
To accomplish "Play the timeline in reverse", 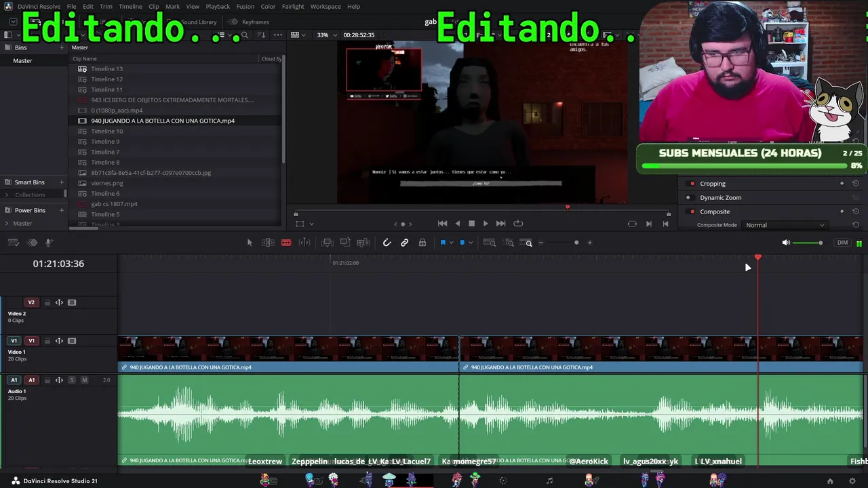I will tap(457, 224).
